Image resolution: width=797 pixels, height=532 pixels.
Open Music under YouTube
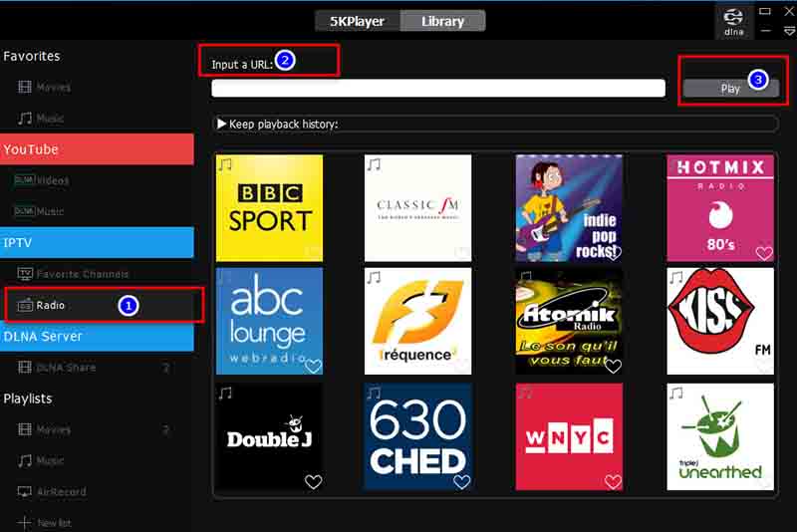[50, 211]
